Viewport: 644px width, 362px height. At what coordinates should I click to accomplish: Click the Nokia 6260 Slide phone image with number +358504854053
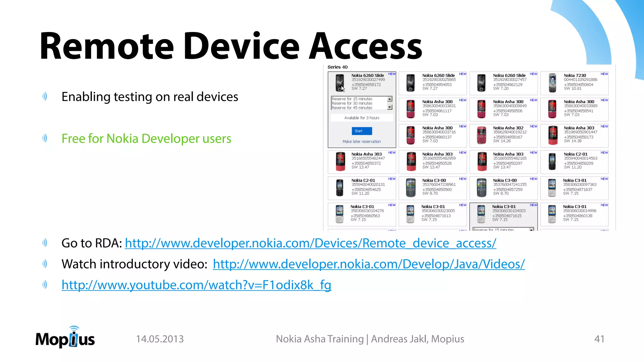point(410,83)
